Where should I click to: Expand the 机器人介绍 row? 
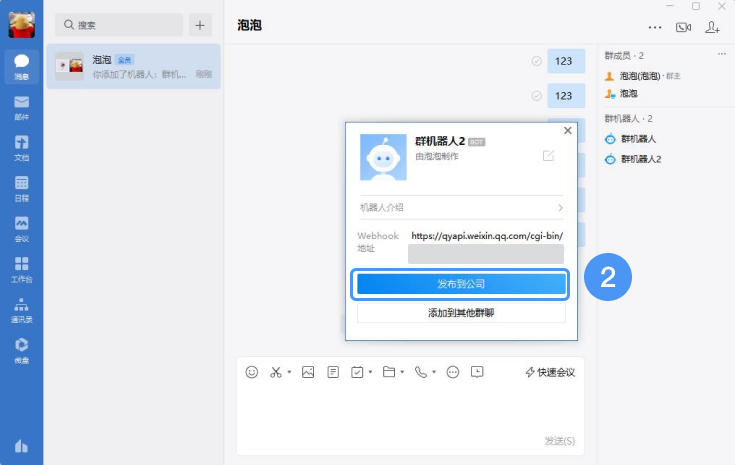461,208
